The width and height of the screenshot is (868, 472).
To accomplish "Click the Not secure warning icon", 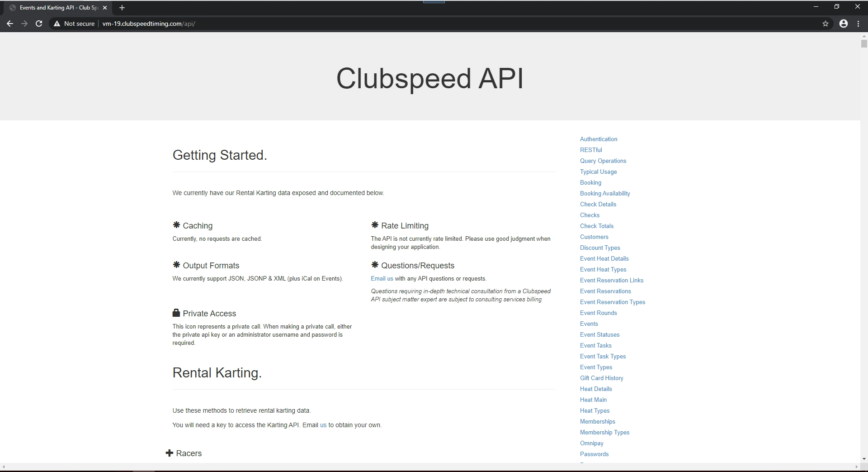I will tap(57, 24).
